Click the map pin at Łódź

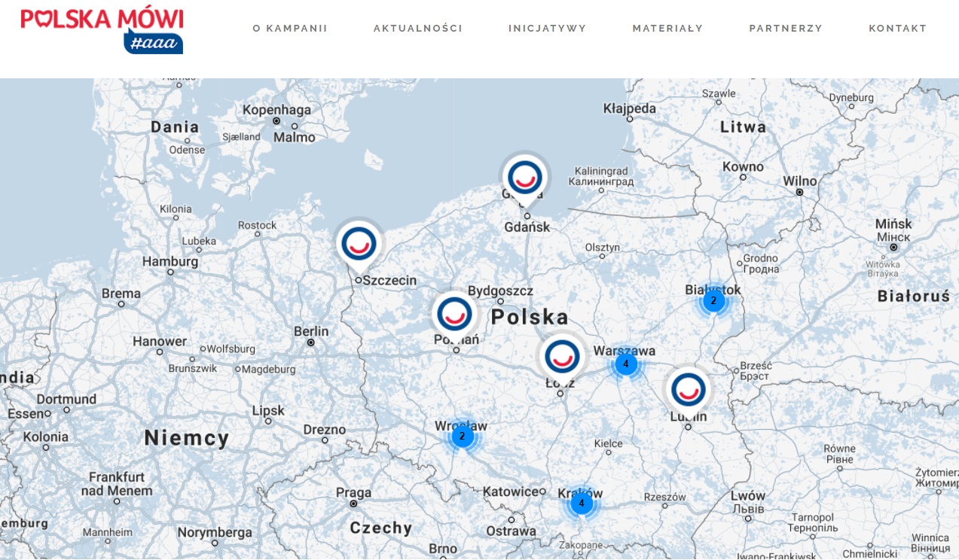pyautogui.click(x=561, y=358)
